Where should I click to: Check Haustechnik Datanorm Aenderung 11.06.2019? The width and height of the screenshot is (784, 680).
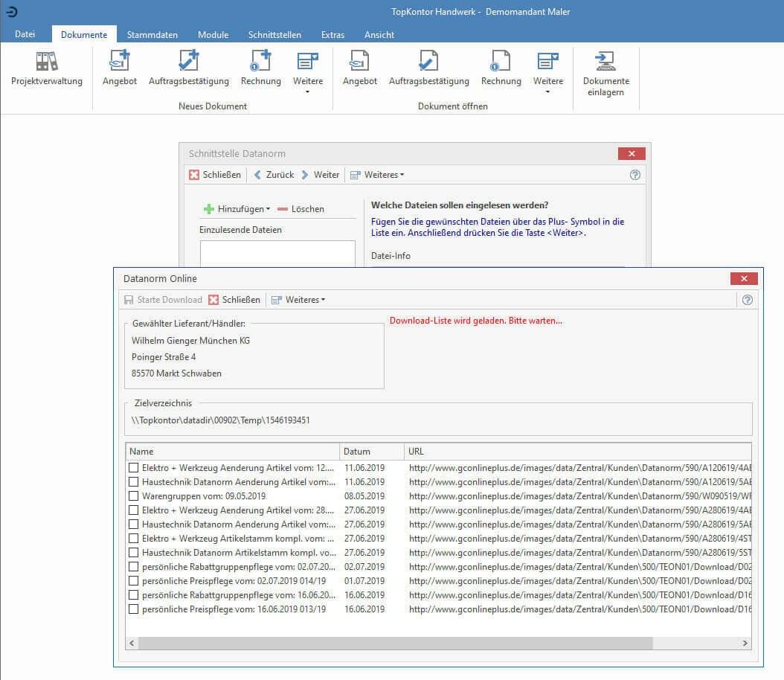click(133, 481)
